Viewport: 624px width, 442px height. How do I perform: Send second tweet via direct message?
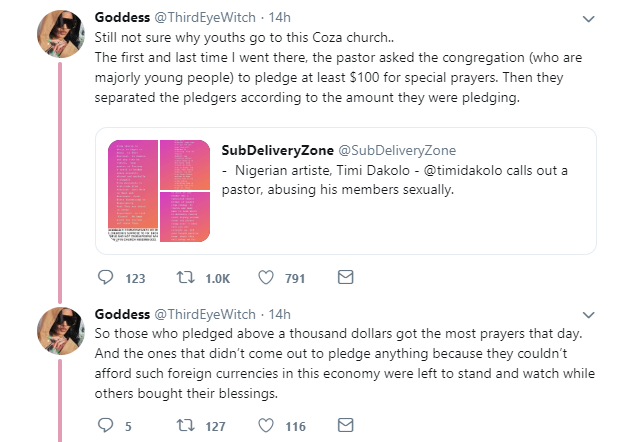(x=345, y=426)
